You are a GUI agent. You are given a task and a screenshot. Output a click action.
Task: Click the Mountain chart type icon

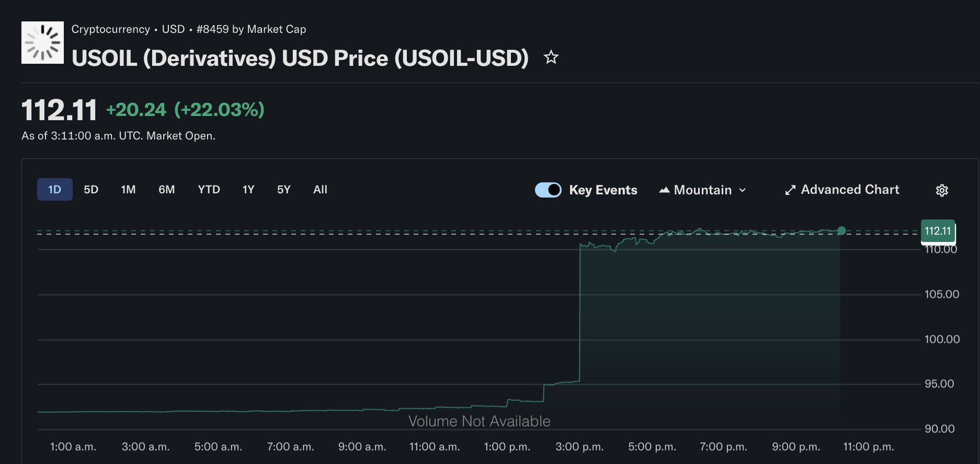pos(664,190)
